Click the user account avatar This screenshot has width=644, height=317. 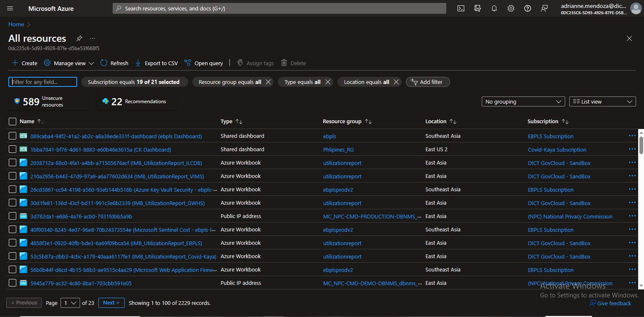[636, 8]
